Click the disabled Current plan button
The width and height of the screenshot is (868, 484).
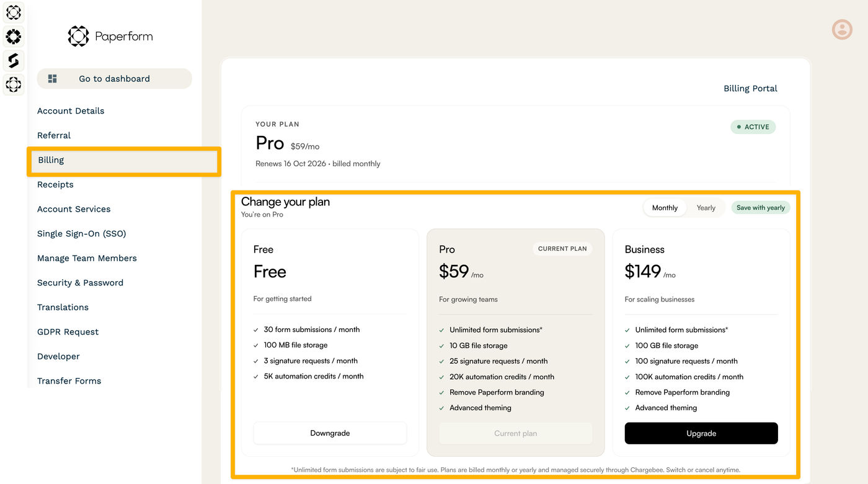point(515,433)
